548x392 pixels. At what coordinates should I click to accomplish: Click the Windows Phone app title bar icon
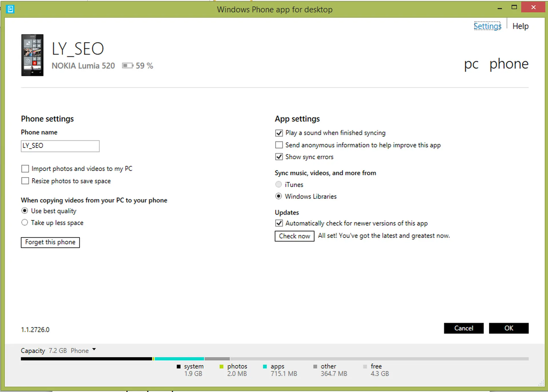pos(10,9)
